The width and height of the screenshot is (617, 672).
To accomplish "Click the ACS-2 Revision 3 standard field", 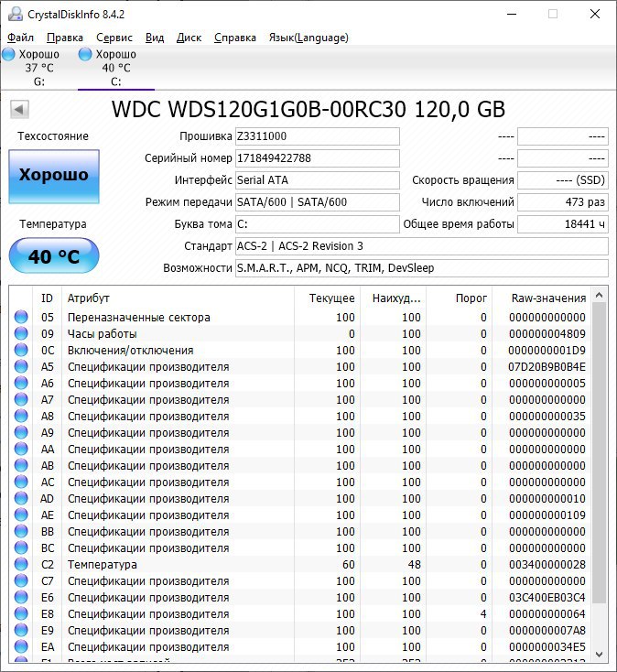I will [x=422, y=246].
